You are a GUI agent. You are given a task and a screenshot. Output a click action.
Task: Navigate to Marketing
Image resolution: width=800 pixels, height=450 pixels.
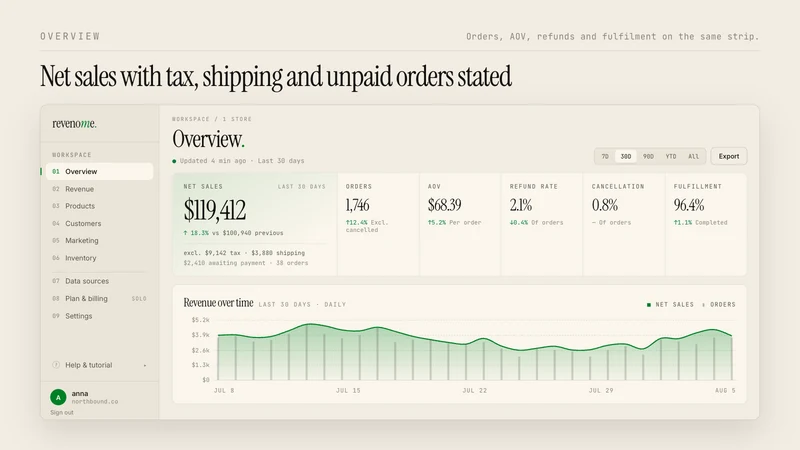[x=99, y=240]
